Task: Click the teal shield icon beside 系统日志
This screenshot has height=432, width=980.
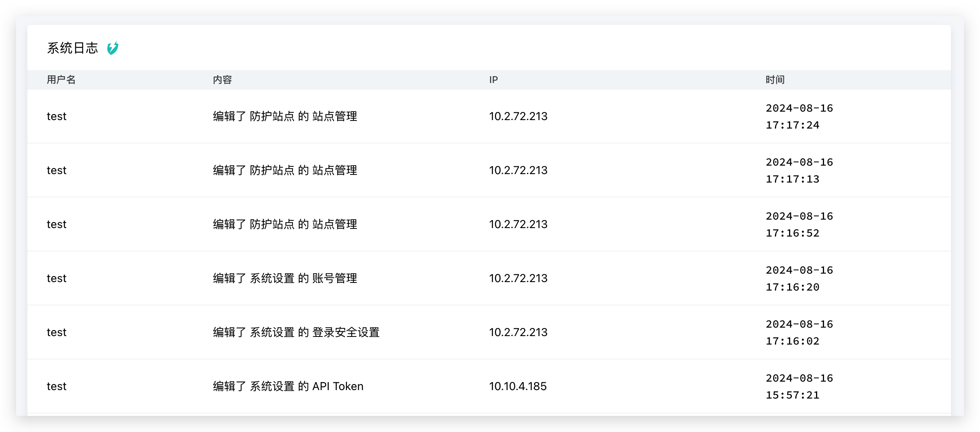Action: pos(113,48)
